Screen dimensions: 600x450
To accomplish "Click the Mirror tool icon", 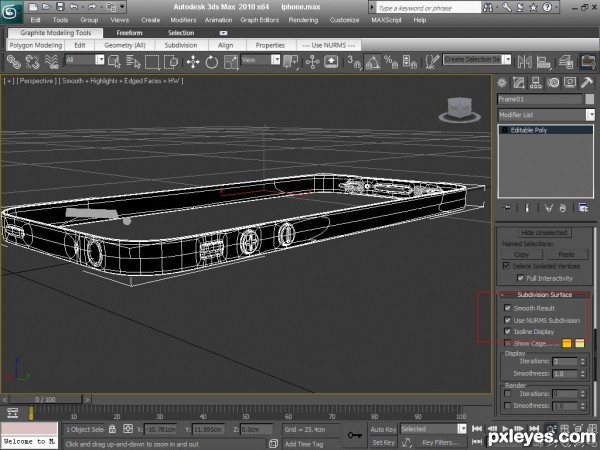I will pos(524,62).
